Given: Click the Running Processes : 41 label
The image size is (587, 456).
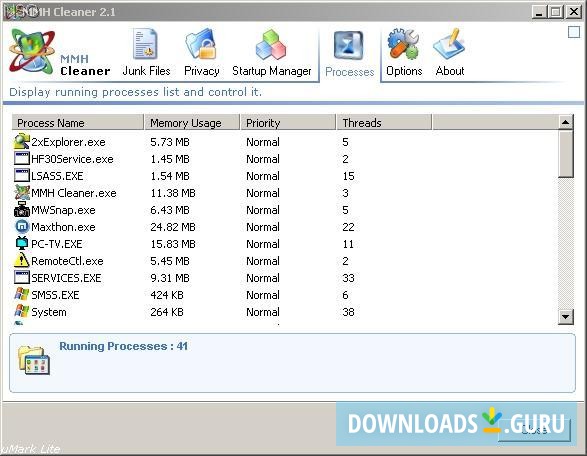Looking at the screenshot, I should (x=123, y=346).
